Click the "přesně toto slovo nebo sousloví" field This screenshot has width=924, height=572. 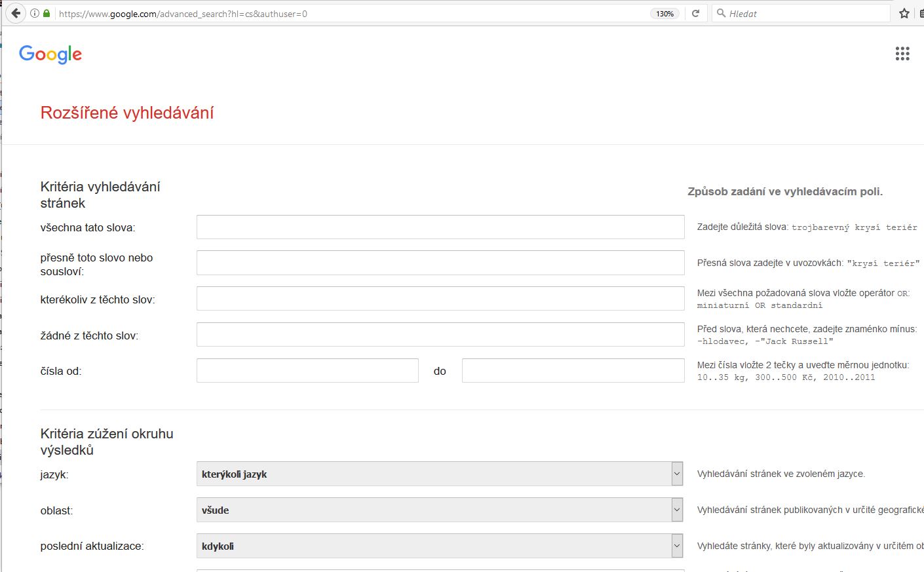click(x=440, y=263)
